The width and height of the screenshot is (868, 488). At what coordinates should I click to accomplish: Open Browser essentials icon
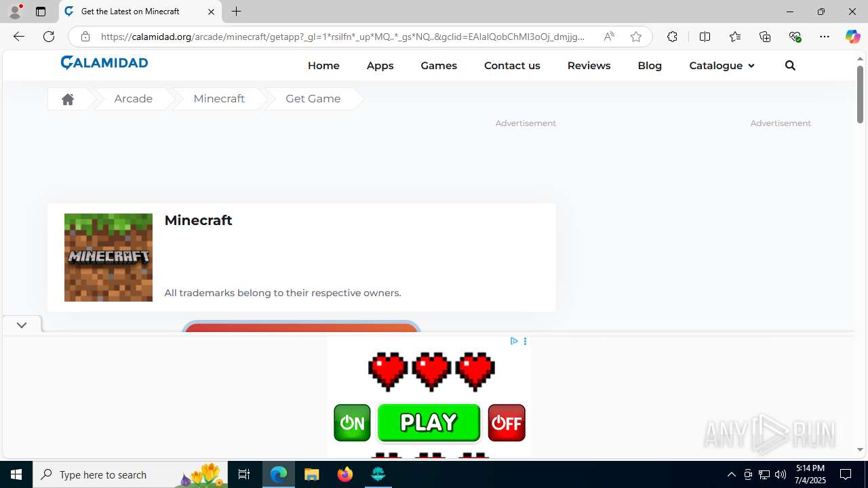tap(795, 37)
